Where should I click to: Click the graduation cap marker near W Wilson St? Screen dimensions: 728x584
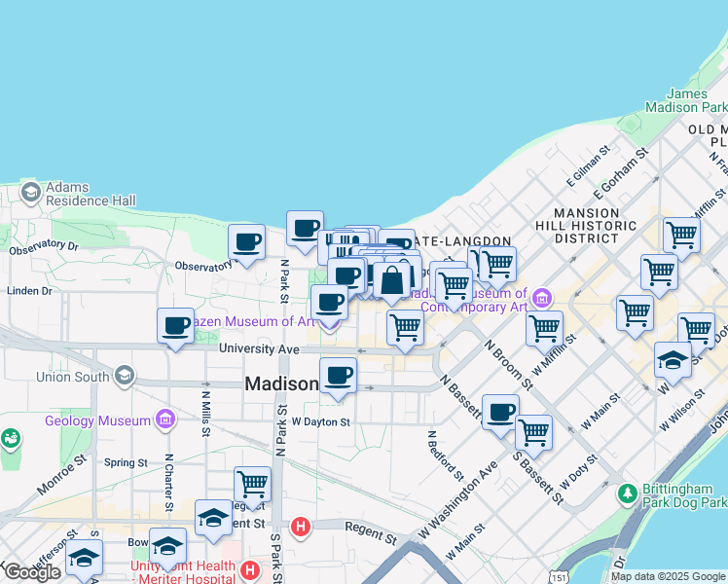673,360
